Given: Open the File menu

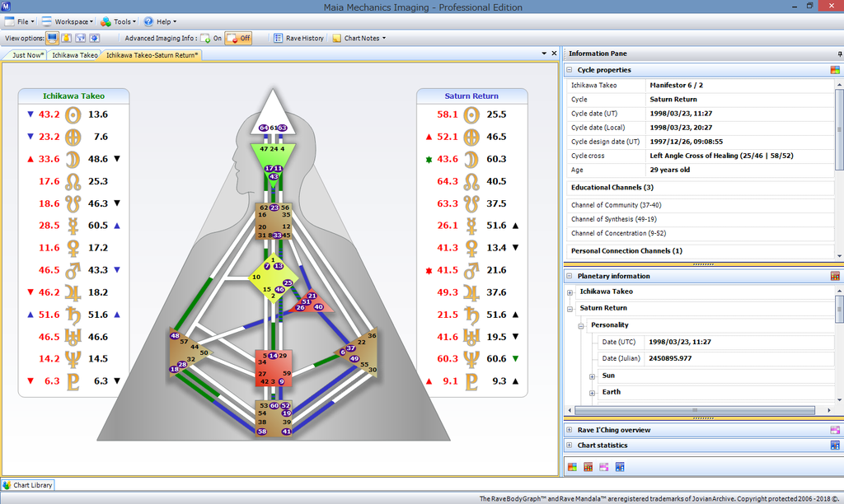Looking at the screenshot, I should point(20,21).
